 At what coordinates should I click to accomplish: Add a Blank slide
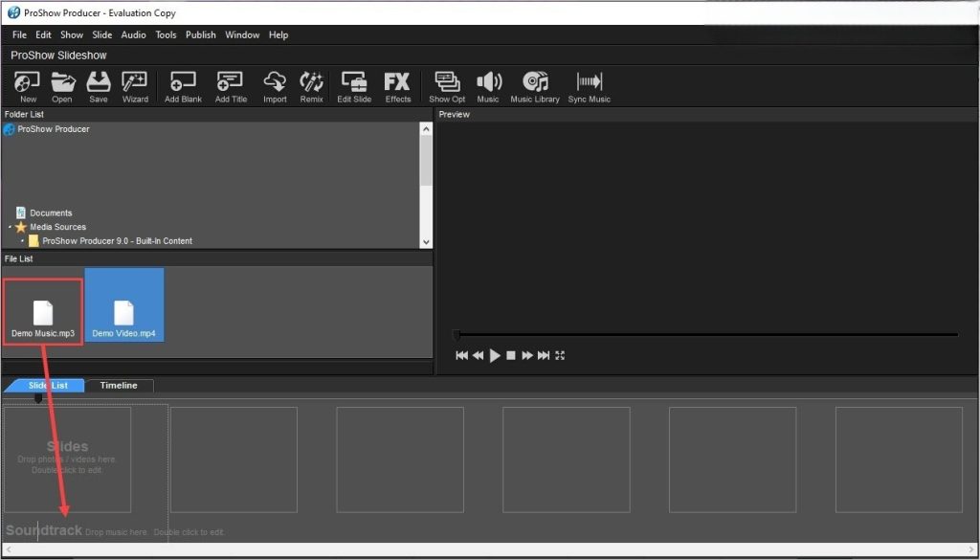tap(182, 85)
